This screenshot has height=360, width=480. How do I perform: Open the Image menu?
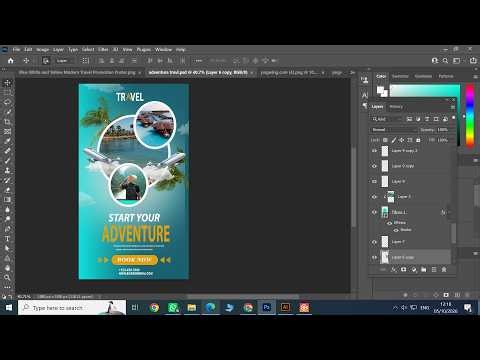pos(43,49)
